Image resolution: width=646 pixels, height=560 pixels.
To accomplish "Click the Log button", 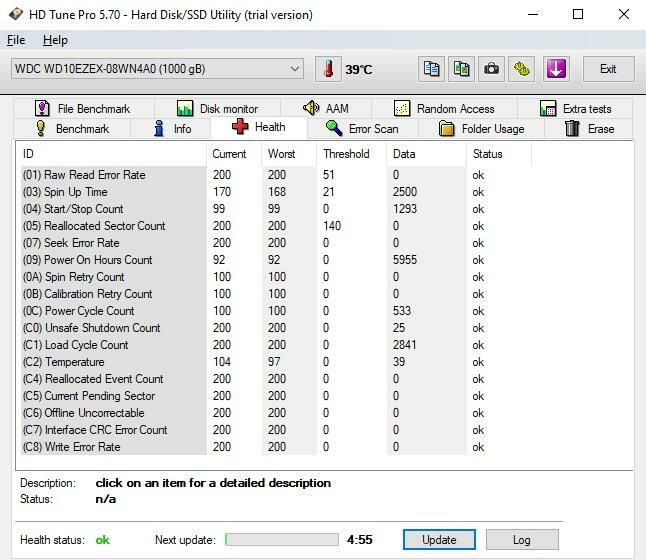I will pyautogui.click(x=522, y=539).
